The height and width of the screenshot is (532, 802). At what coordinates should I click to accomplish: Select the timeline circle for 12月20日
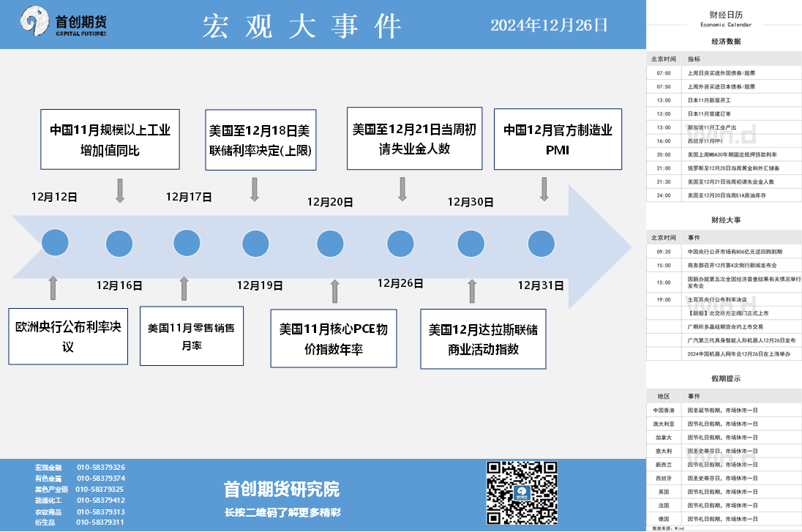330,244
